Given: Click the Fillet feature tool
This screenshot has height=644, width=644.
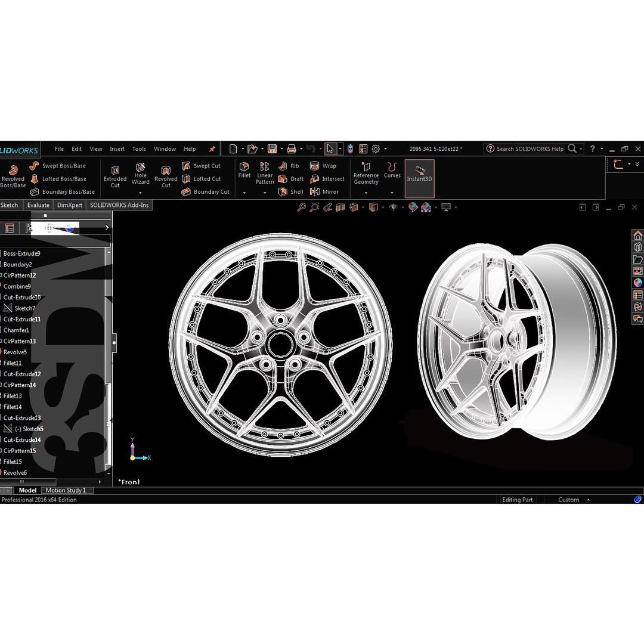Looking at the screenshot, I should tap(244, 172).
